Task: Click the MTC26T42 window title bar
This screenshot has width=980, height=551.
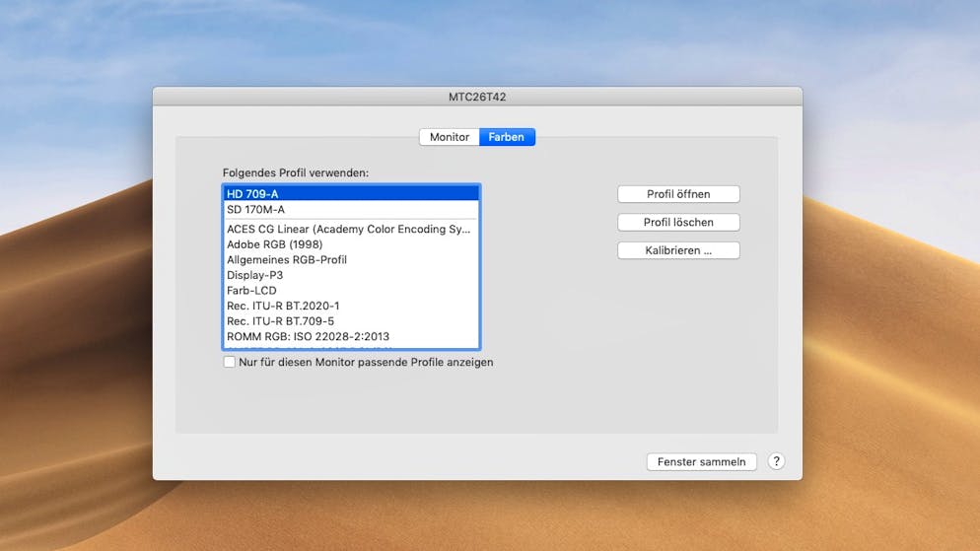Action: [x=477, y=97]
